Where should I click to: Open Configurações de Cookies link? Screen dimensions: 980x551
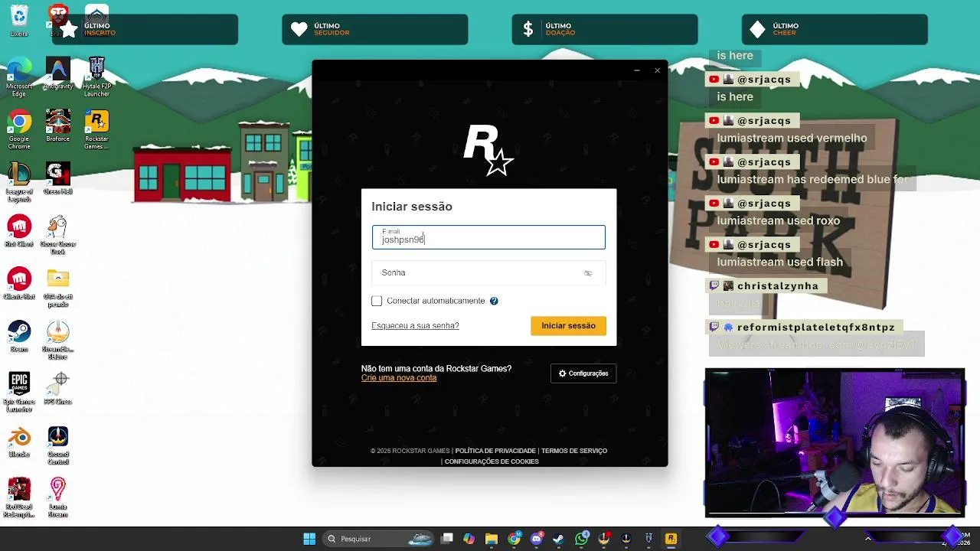[x=492, y=461]
